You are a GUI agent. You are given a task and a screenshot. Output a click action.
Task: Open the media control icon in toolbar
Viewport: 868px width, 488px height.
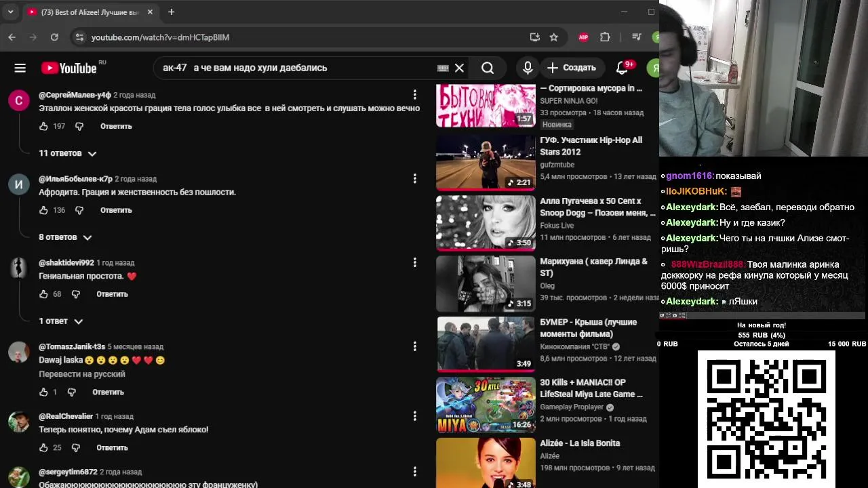[x=636, y=37]
